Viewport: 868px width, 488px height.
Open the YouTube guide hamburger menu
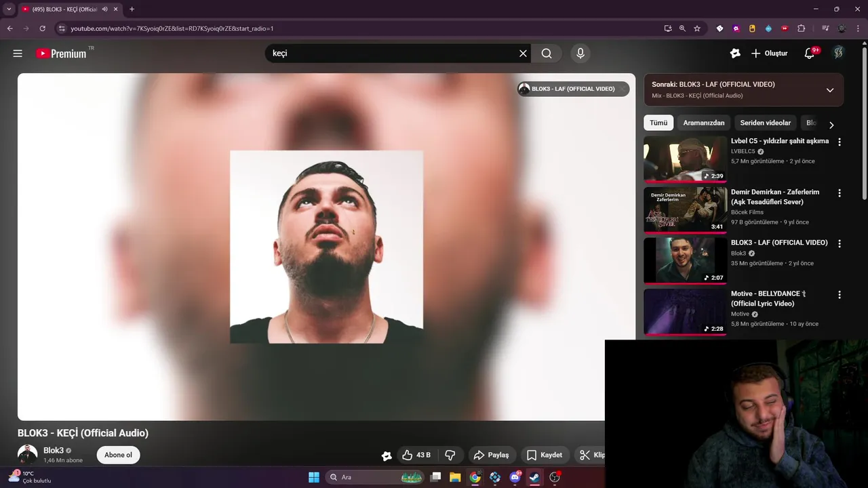point(18,54)
